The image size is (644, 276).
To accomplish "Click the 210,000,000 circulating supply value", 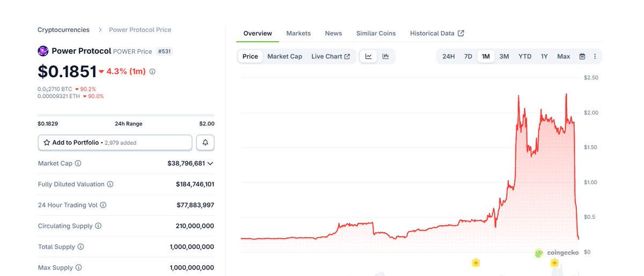I will pos(195,226).
